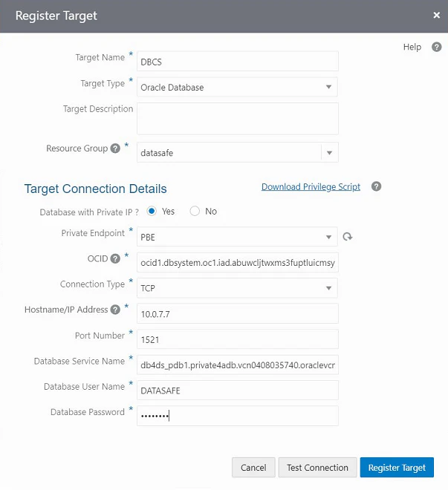Click the 'Register Target' dialog title
The width and height of the screenshot is (448, 490).
click(56, 16)
